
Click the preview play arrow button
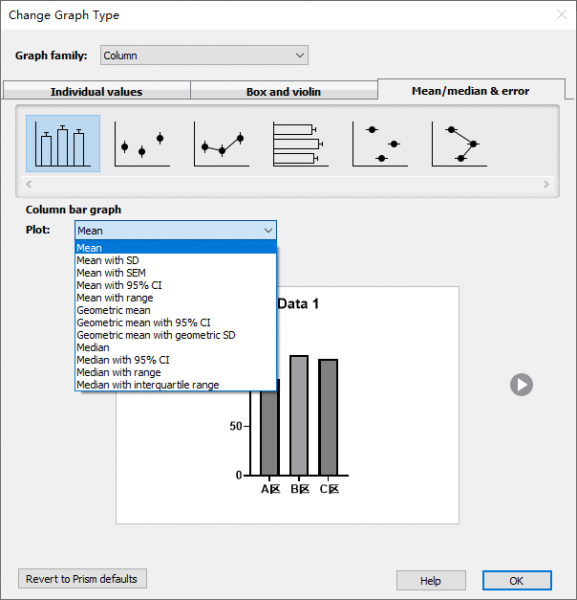(521, 385)
